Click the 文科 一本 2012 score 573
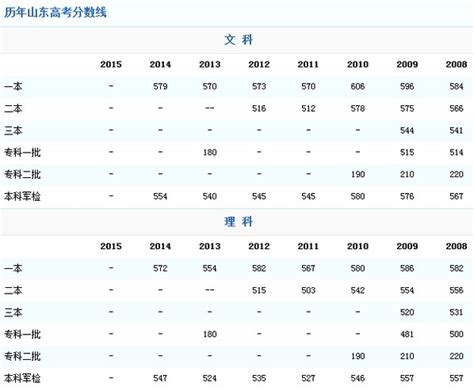This screenshot has width=474, height=390. pos(259,86)
